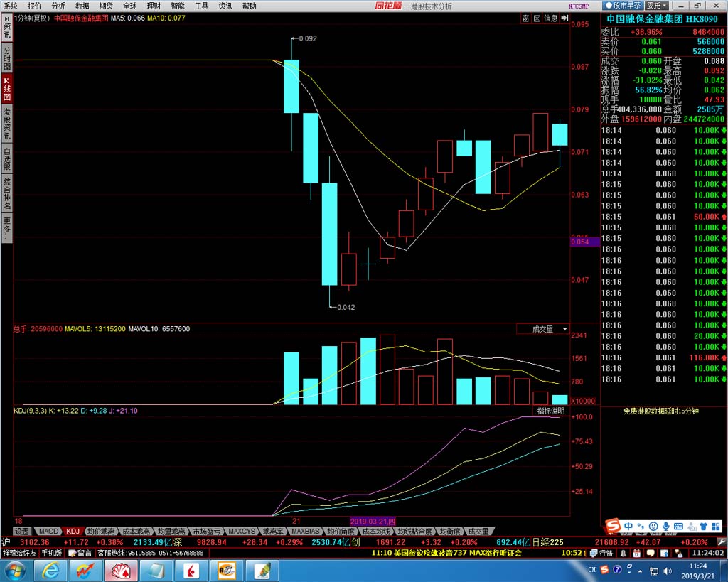
Task: Switch to MAXCYS indicator tab
Action: click(242, 532)
